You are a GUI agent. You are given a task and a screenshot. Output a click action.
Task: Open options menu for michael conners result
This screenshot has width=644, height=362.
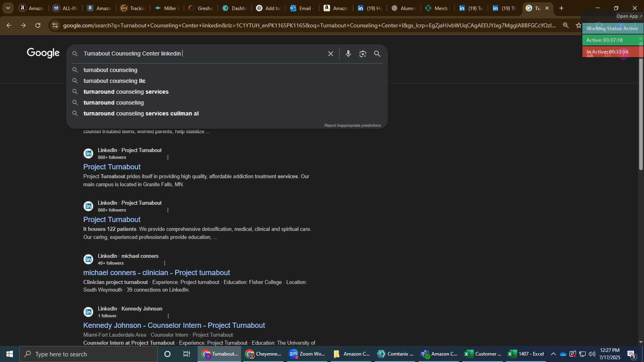pyautogui.click(x=165, y=263)
